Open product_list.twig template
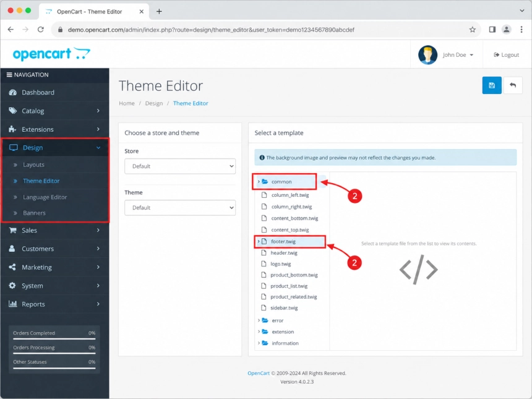Viewport: 532px width, 399px height. click(x=289, y=286)
